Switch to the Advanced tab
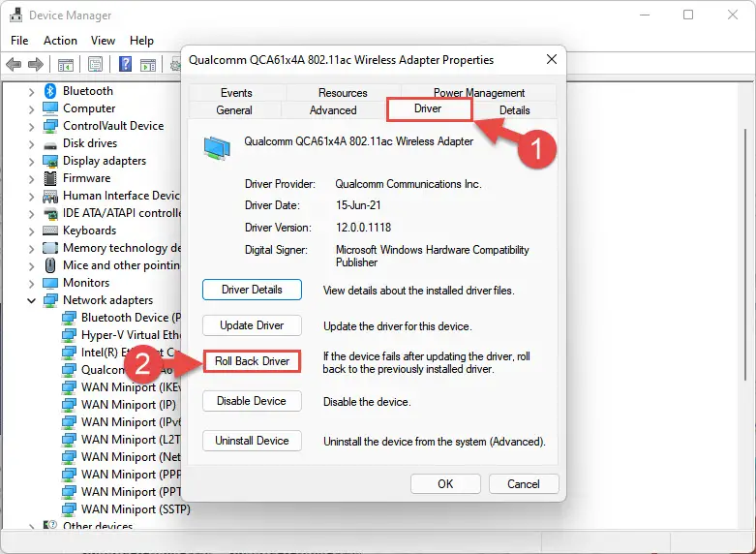Image resolution: width=756 pixels, height=554 pixels. click(333, 110)
